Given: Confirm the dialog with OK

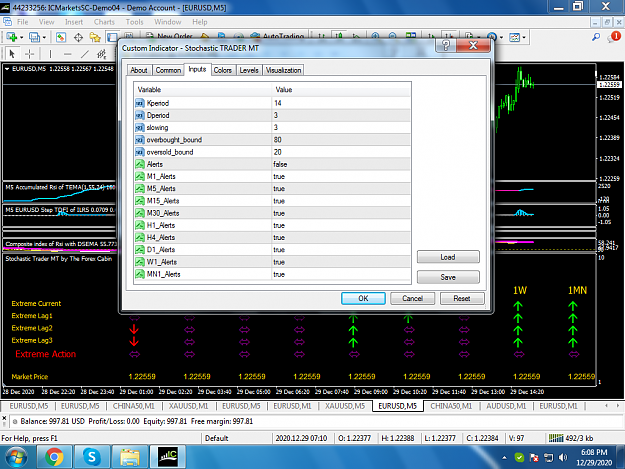Looking at the screenshot, I should [x=363, y=298].
